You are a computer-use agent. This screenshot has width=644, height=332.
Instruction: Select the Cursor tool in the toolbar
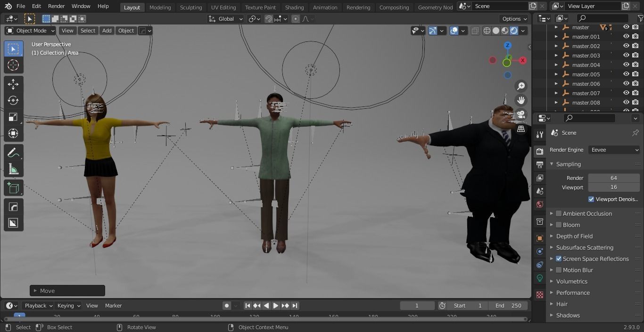(x=13, y=65)
